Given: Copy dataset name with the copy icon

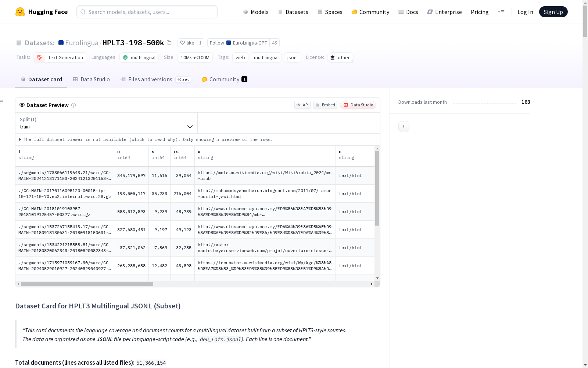Looking at the screenshot, I should tap(169, 43).
